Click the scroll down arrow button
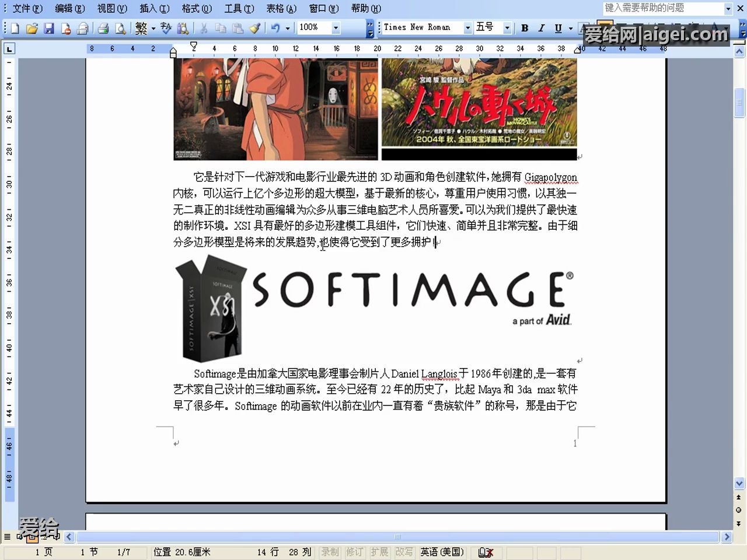 [739, 483]
